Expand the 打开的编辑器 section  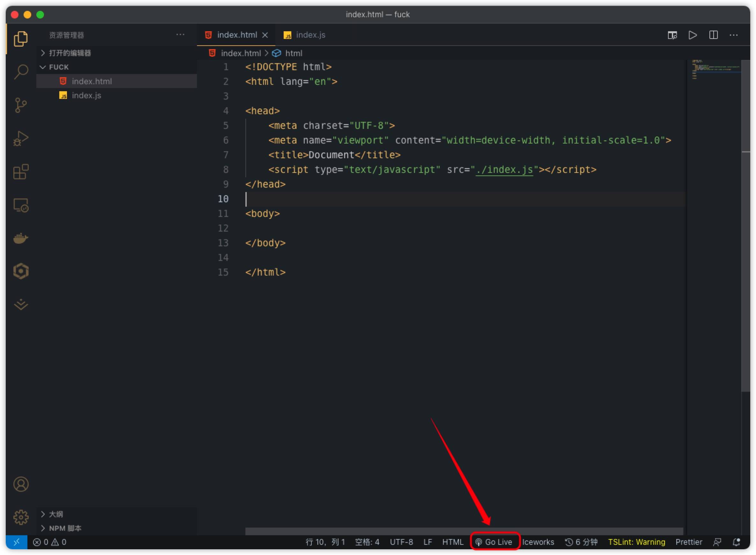click(x=116, y=53)
